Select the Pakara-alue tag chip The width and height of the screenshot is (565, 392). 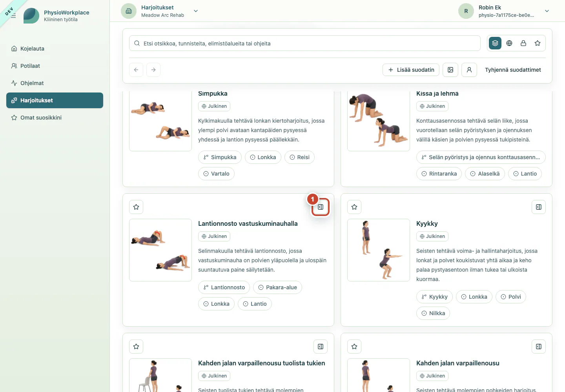(x=277, y=287)
